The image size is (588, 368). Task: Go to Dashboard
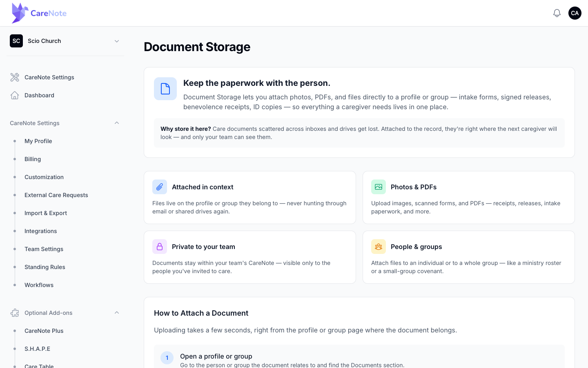pos(39,95)
